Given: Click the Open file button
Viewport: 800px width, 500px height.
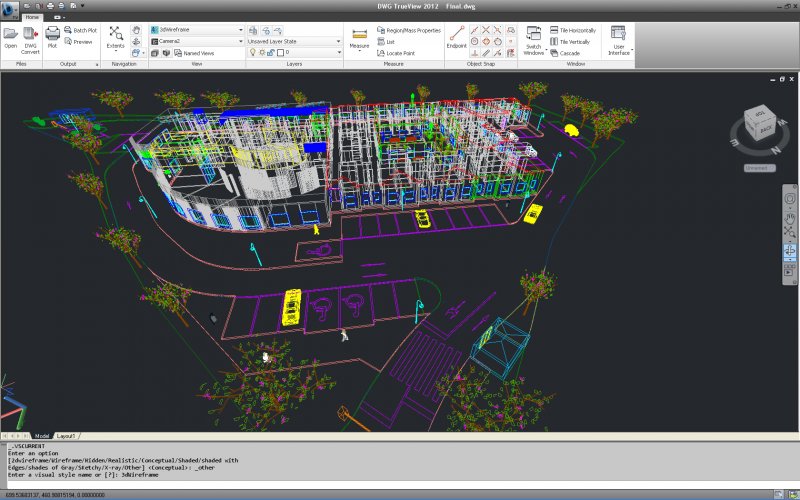Looking at the screenshot, I should point(10,39).
